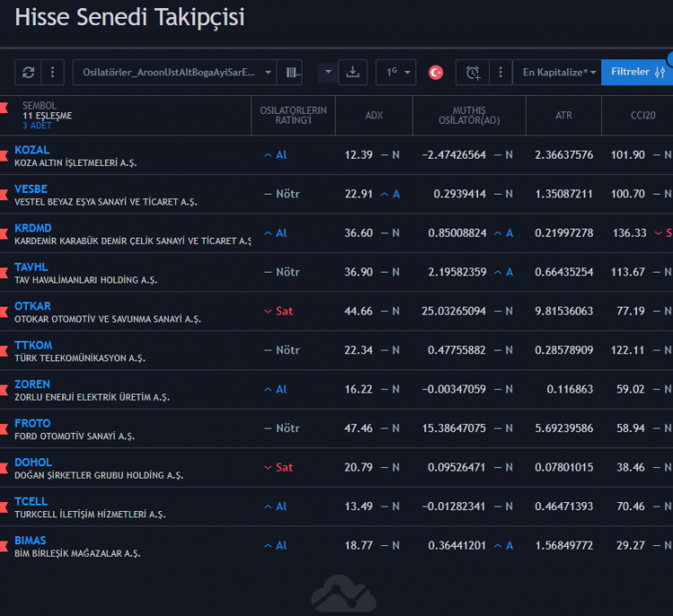The image size is (673, 616).
Task: Click OTKAR's Sat oscillator rating
Action: pyautogui.click(x=278, y=311)
